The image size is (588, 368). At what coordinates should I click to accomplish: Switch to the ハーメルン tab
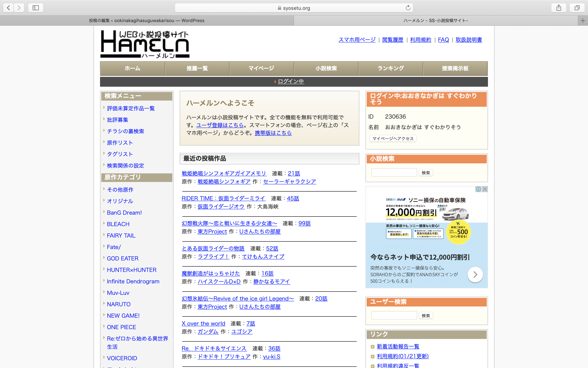436,21
